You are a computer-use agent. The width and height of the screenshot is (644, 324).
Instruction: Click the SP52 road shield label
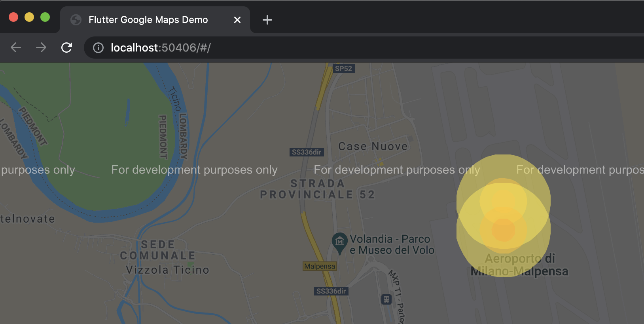(343, 68)
